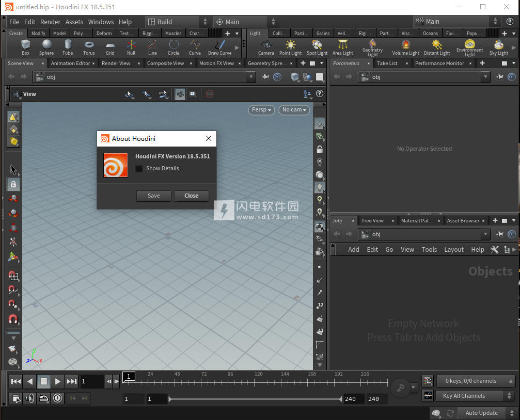Switch to the Deform shelf tab
Viewport: 520px width, 420px height.
[x=104, y=34]
